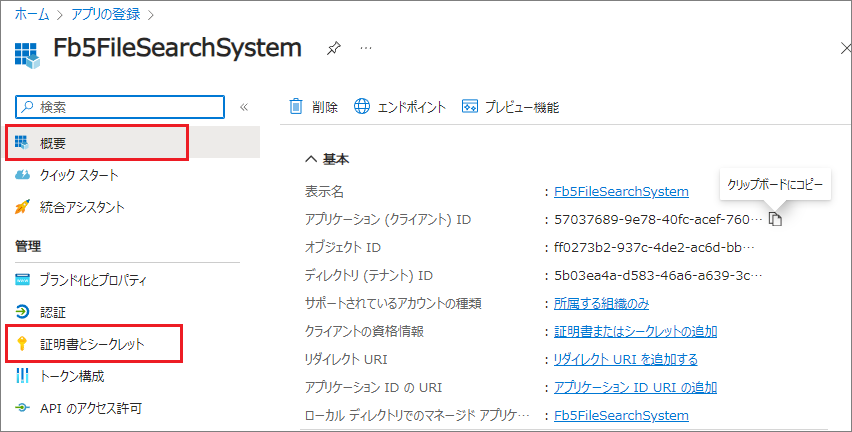Open the プレビュー機能 toolbar button
The image size is (852, 432).
coord(469,107)
